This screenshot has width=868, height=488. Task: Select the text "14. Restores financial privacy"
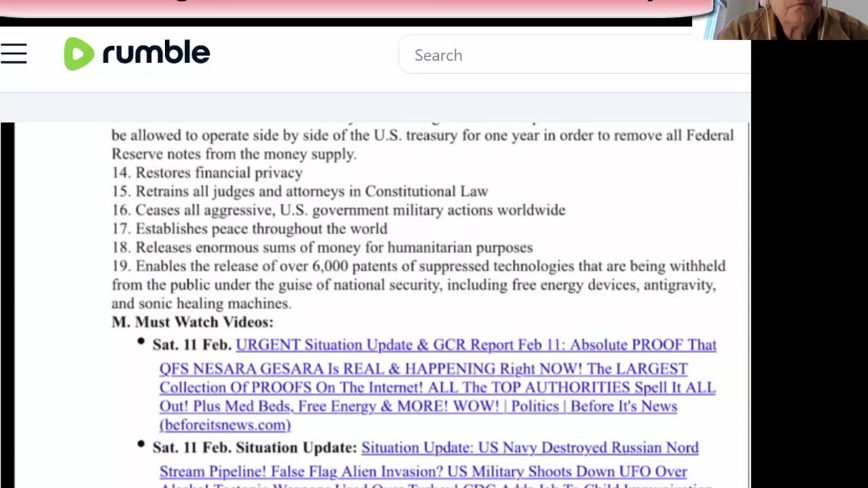click(207, 172)
